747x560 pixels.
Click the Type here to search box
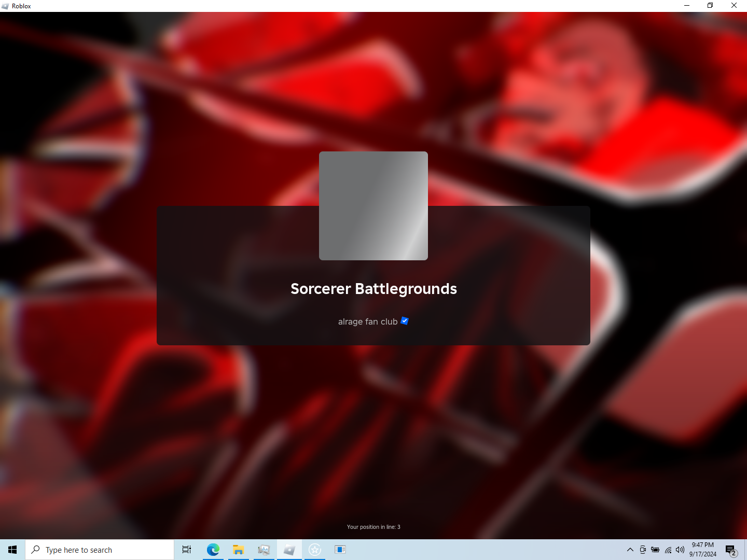click(100, 550)
